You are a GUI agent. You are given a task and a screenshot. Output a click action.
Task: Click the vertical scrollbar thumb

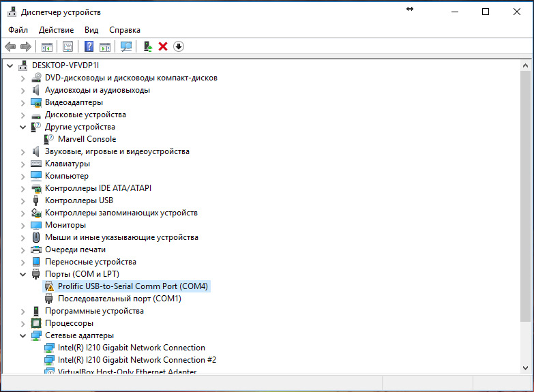(x=525, y=196)
